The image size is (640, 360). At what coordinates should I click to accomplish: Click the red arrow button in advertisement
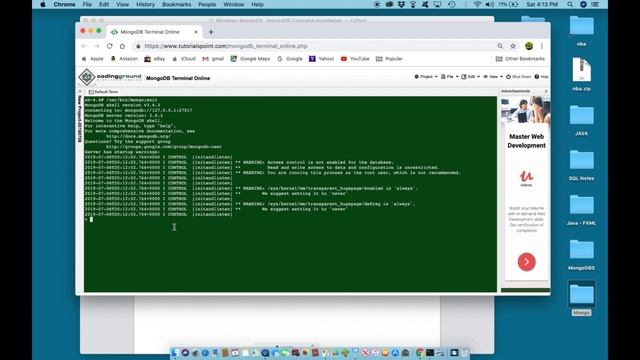[x=527, y=262]
